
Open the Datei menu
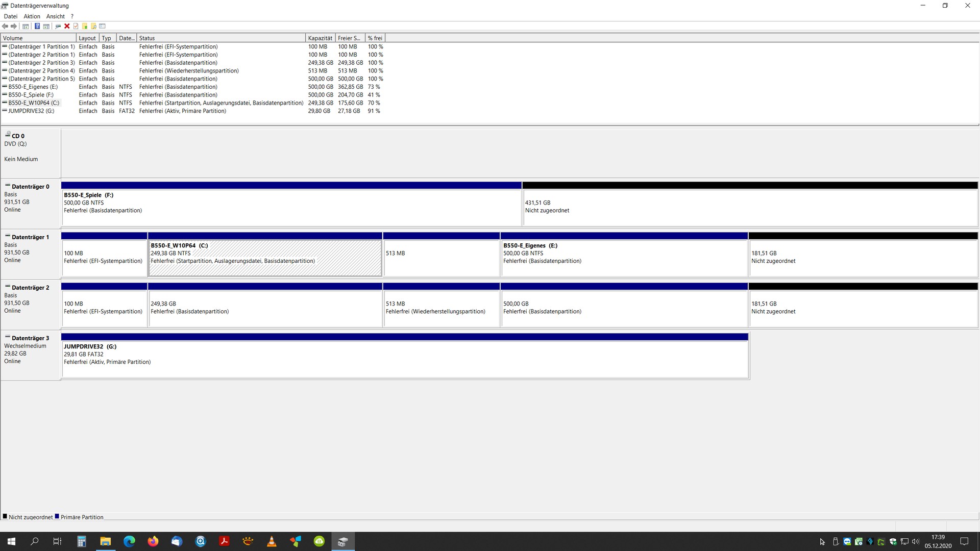click(x=10, y=16)
